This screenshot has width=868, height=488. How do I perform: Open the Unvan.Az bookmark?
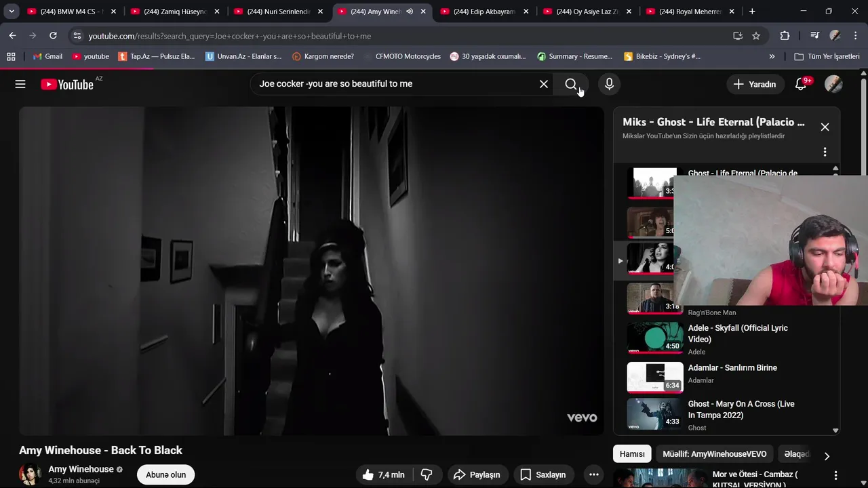click(243, 56)
